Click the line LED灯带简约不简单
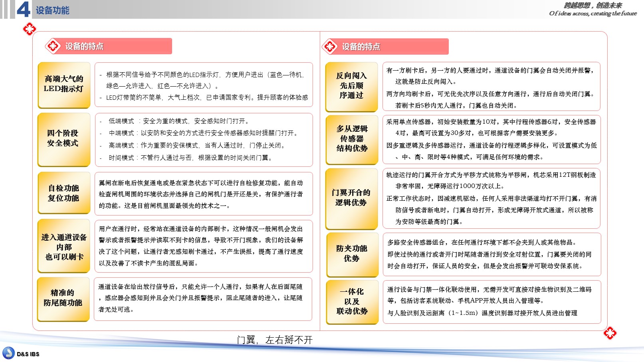Viewport: 644px width, 362px height. (207, 97)
